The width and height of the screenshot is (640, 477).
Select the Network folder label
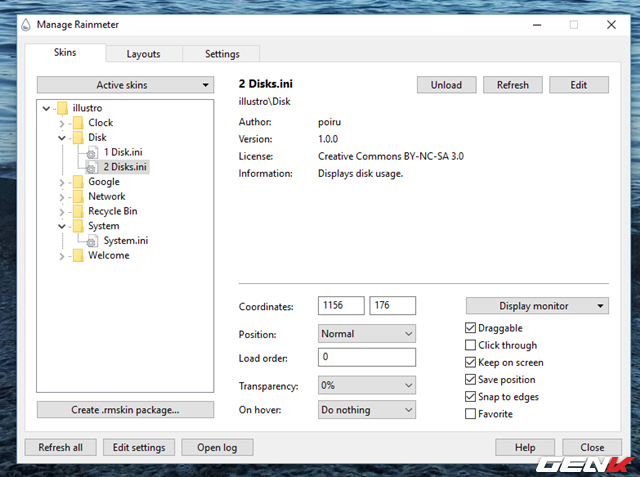coord(107,197)
